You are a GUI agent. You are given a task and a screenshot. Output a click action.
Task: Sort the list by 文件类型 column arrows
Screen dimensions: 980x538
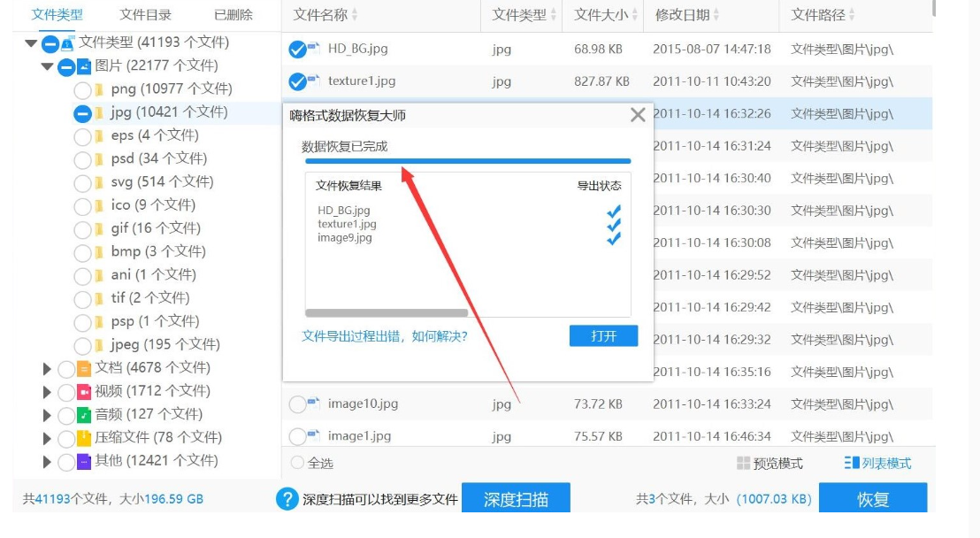(553, 15)
